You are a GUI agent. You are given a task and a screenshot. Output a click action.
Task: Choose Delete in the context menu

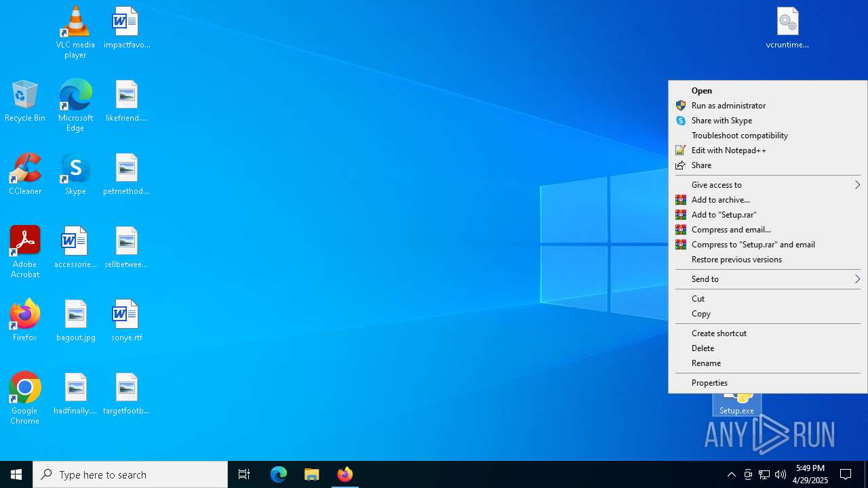(768, 348)
